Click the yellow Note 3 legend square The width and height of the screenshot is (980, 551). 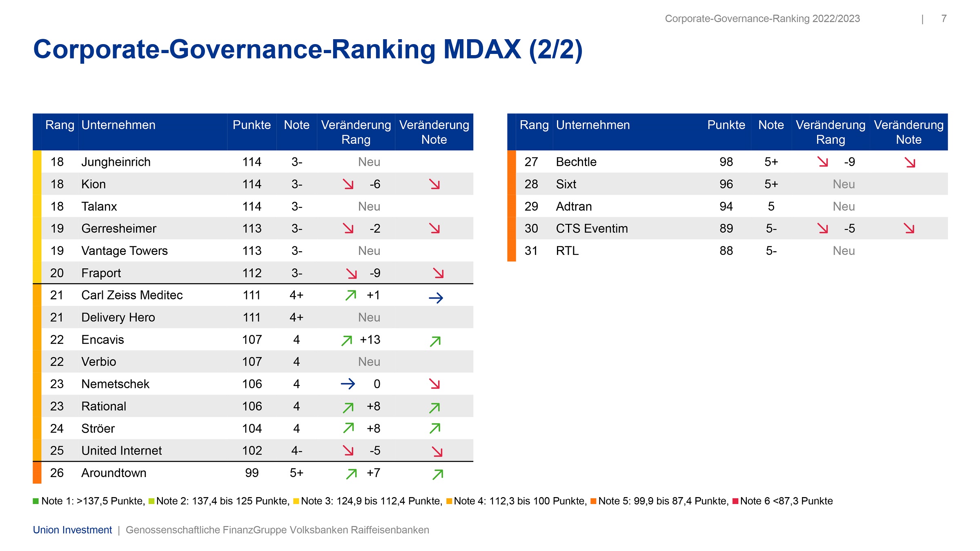point(296,501)
